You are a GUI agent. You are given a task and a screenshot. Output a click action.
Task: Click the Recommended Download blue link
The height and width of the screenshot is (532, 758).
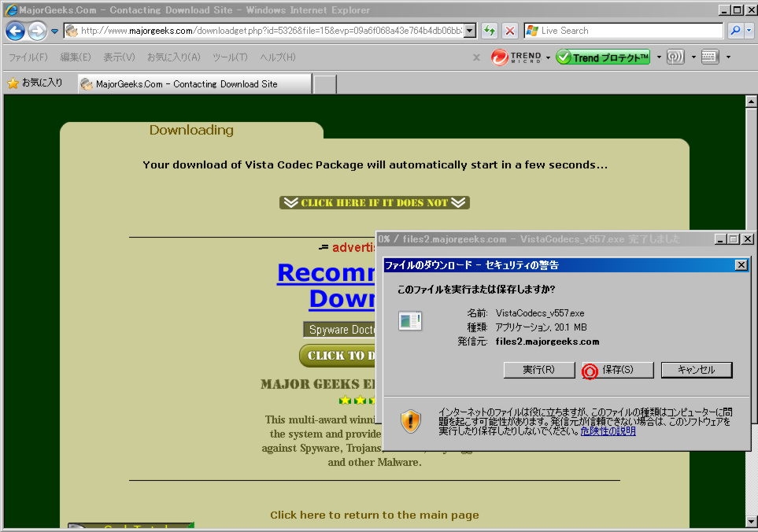pos(327,286)
